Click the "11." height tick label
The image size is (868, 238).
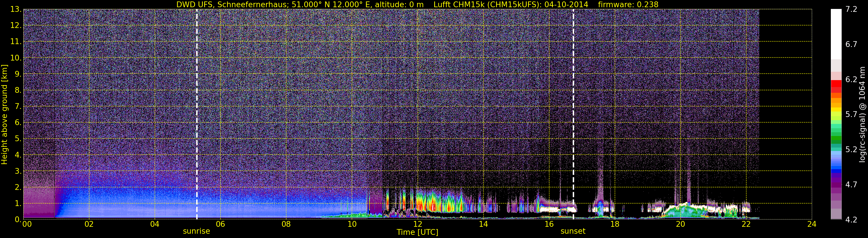click(x=16, y=42)
